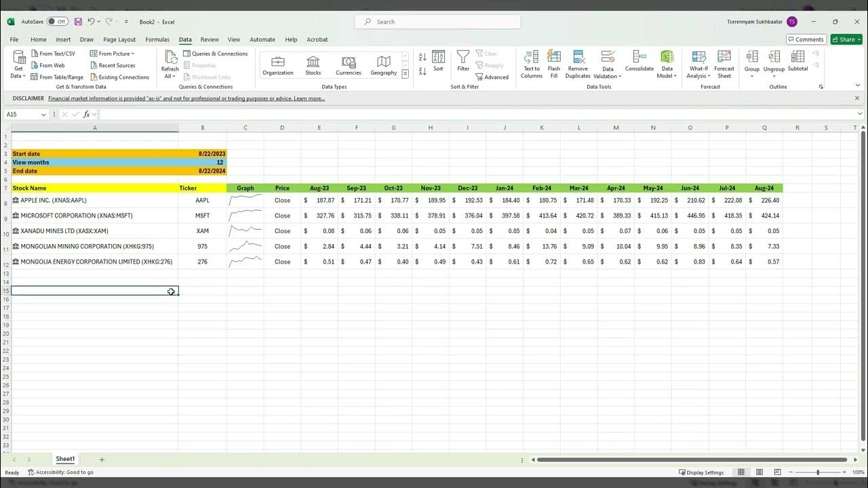The height and width of the screenshot is (488, 868).
Task: Click the Comments button
Action: coord(806,39)
